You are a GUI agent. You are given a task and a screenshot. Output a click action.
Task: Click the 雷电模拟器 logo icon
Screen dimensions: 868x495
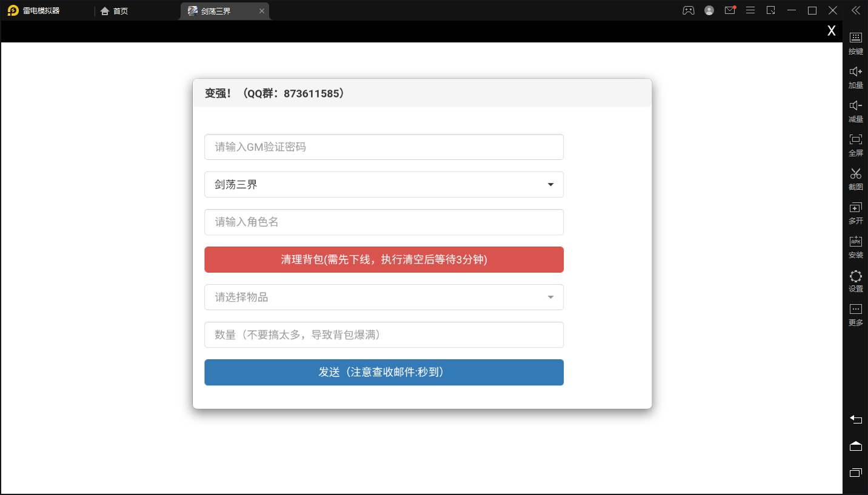(x=13, y=10)
